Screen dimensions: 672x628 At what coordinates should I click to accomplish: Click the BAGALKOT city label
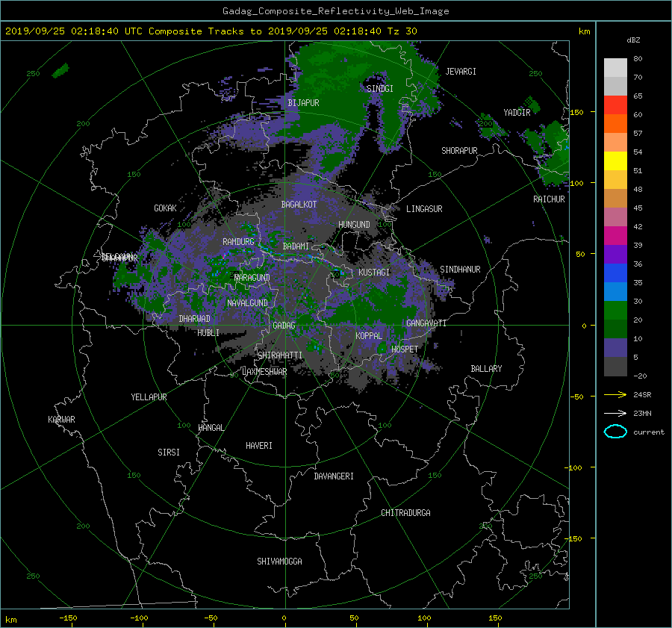coord(299,205)
